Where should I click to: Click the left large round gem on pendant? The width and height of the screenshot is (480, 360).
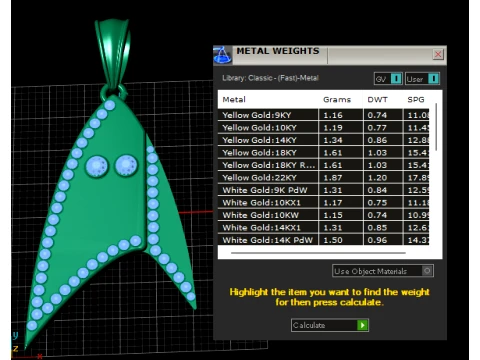(97, 166)
